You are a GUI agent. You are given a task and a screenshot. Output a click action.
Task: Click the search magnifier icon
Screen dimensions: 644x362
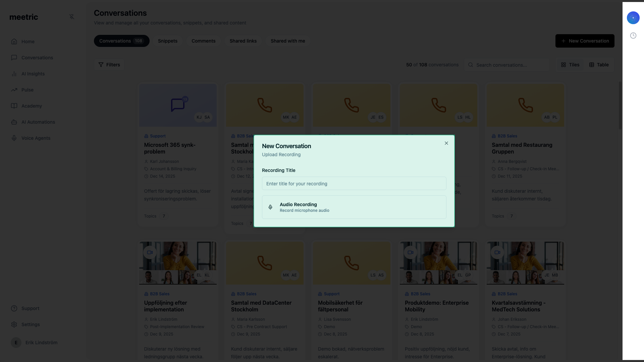[x=471, y=65]
